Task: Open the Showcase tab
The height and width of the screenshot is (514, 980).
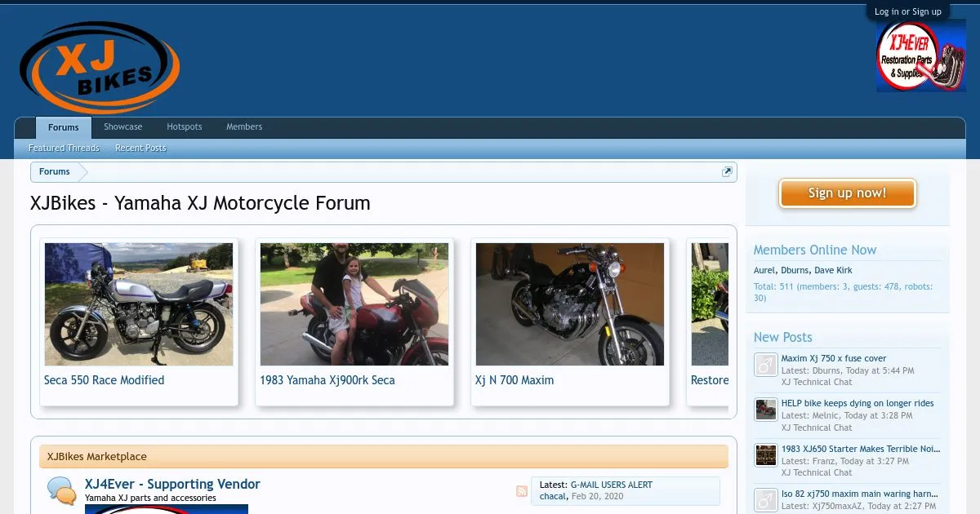Action: [122, 126]
